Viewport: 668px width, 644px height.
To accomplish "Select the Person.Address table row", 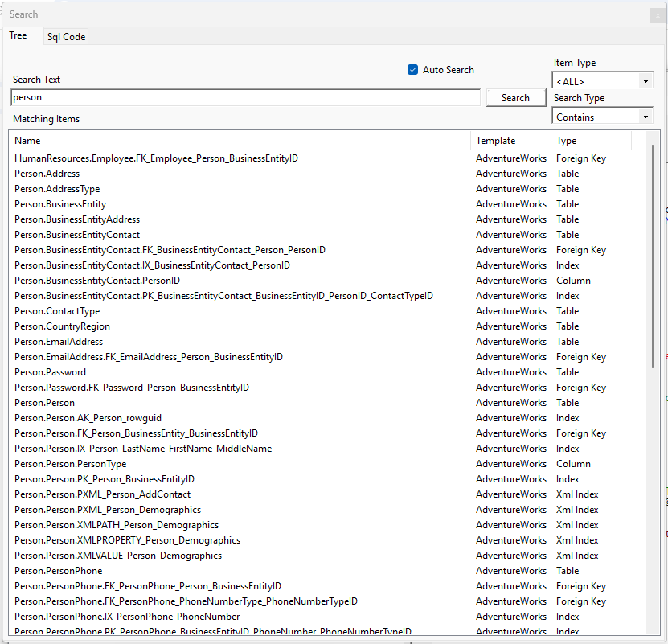I will pos(47,174).
